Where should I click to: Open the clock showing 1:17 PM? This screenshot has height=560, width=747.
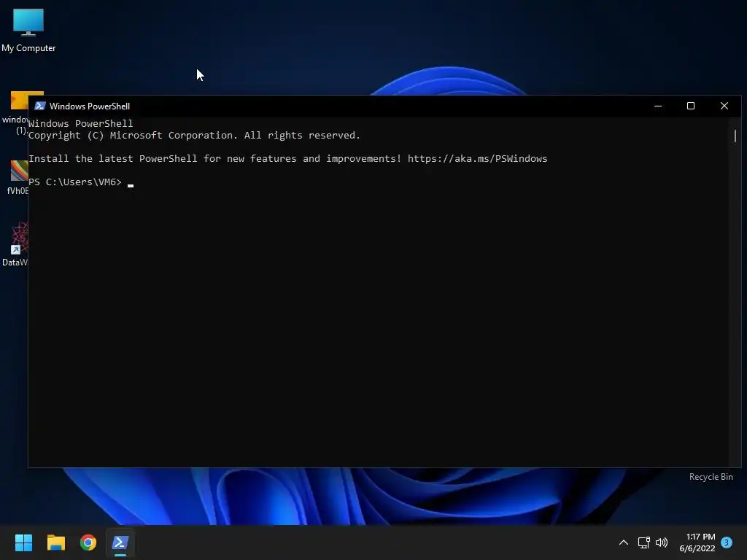pyautogui.click(x=697, y=542)
